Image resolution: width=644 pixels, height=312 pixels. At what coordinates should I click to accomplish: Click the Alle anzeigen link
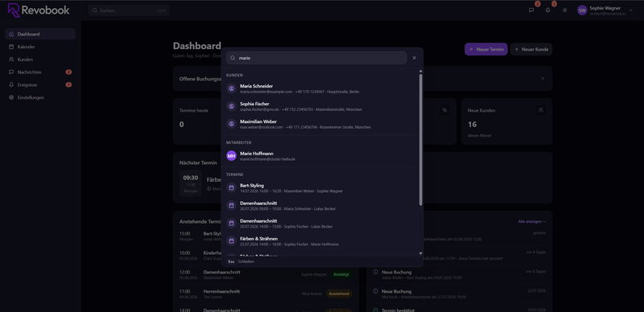[532, 222]
